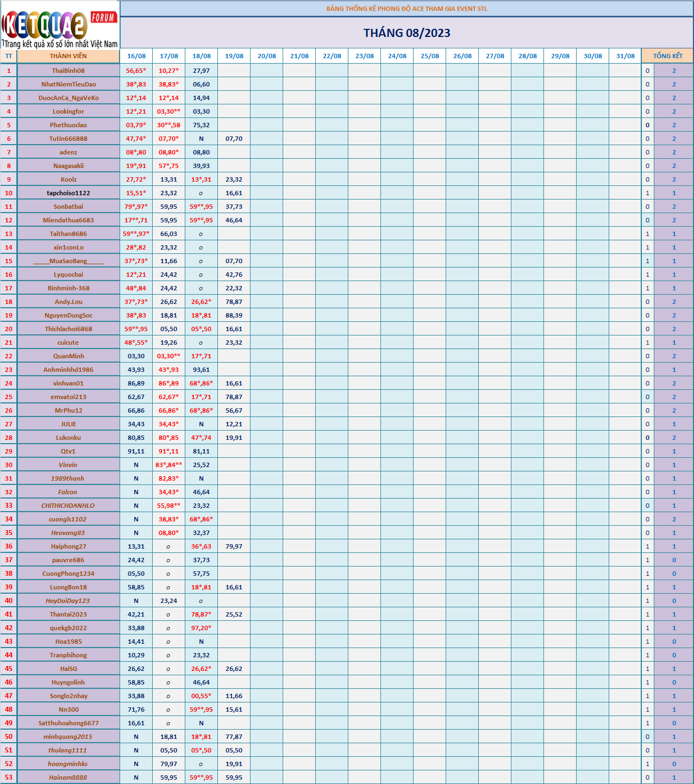
Task: Select member name Lyquochai
Action: click(x=68, y=275)
